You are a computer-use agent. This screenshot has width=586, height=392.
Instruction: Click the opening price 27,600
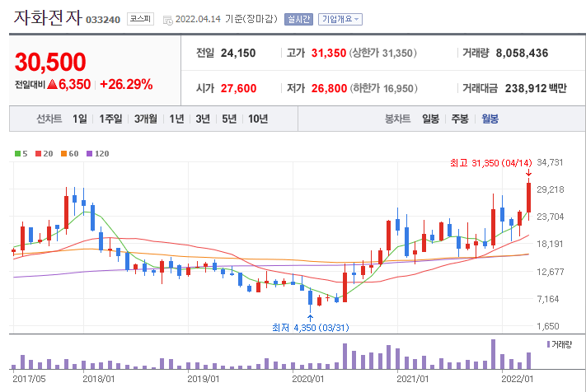click(x=238, y=88)
